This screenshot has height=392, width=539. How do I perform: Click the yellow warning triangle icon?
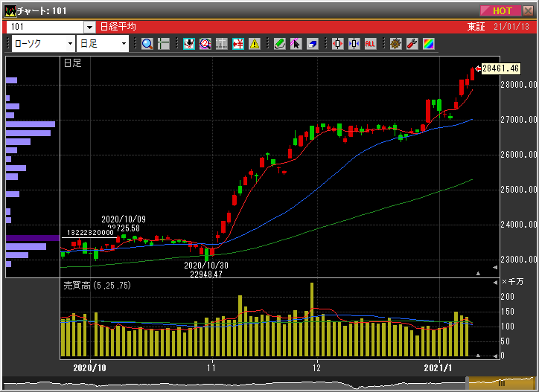[255, 44]
